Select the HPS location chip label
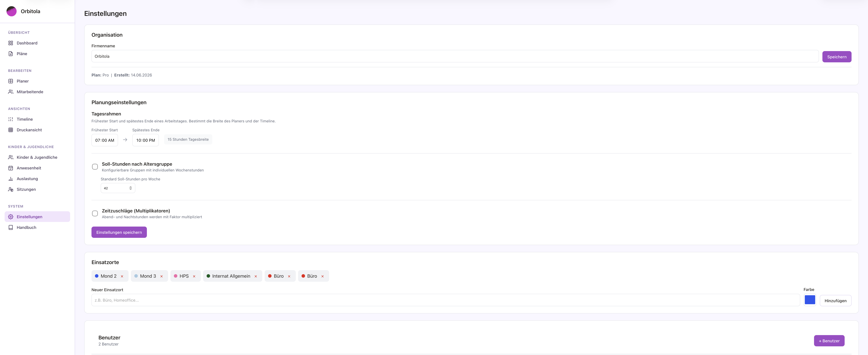868x355 pixels. [x=184, y=276]
